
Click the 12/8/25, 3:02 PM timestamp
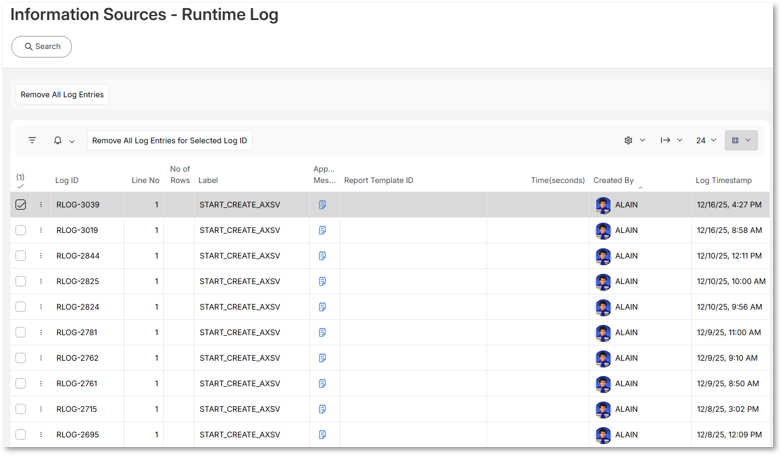728,409
